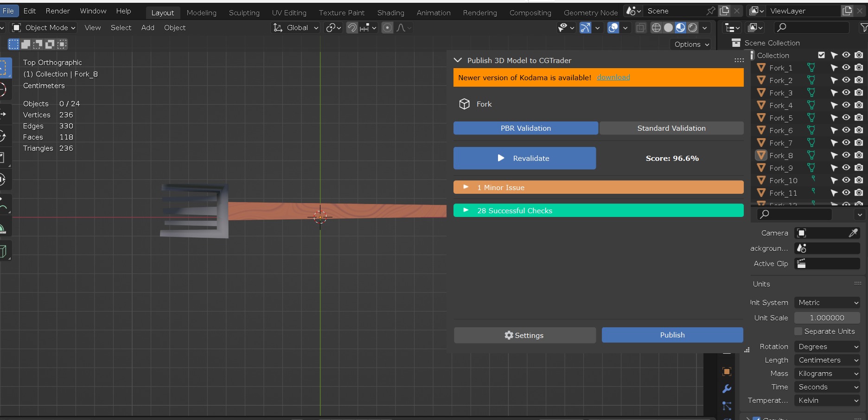
Task: Click the add view layer icon
Action: click(x=847, y=11)
